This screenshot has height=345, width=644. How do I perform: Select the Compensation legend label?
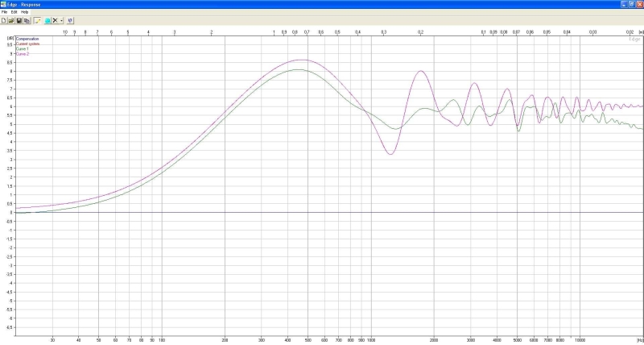pos(27,39)
